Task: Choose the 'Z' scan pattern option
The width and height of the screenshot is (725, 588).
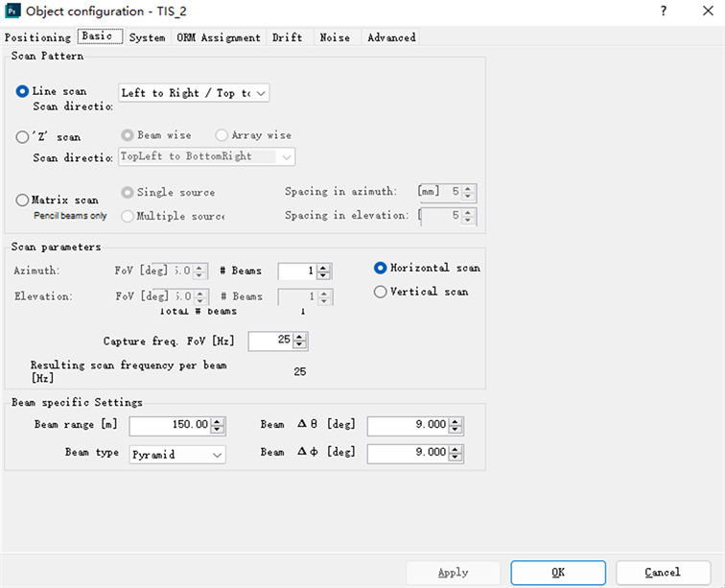Action: [23, 136]
